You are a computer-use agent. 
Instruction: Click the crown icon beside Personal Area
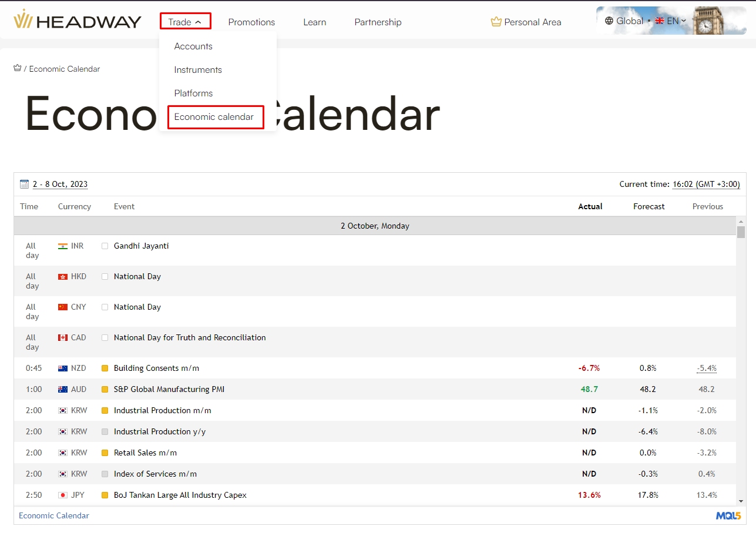tap(496, 22)
